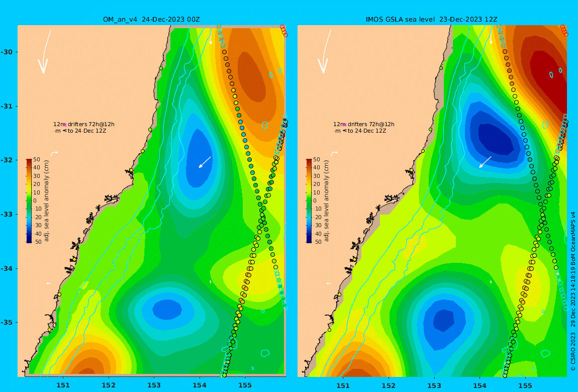Click the 'to 24 Dec 12Z' text in IMOS GSLA map
Viewport: 578px width, 392px height.
pos(367,131)
